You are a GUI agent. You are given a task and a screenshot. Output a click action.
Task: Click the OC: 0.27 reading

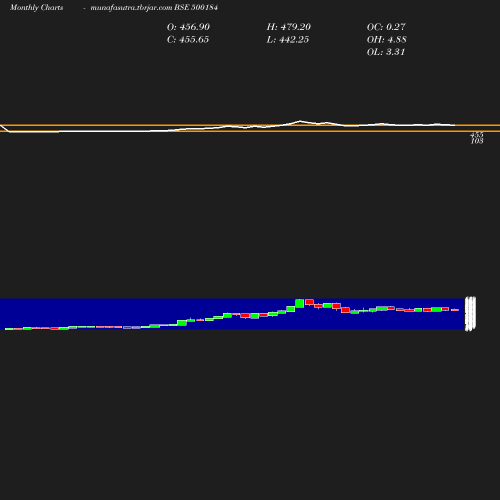(x=386, y=27)
